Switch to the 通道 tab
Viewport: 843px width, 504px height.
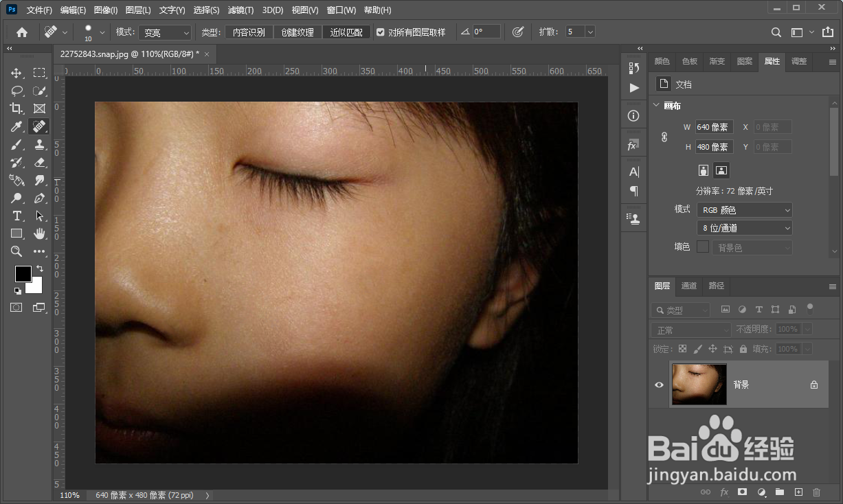click(x=688, y=286)
